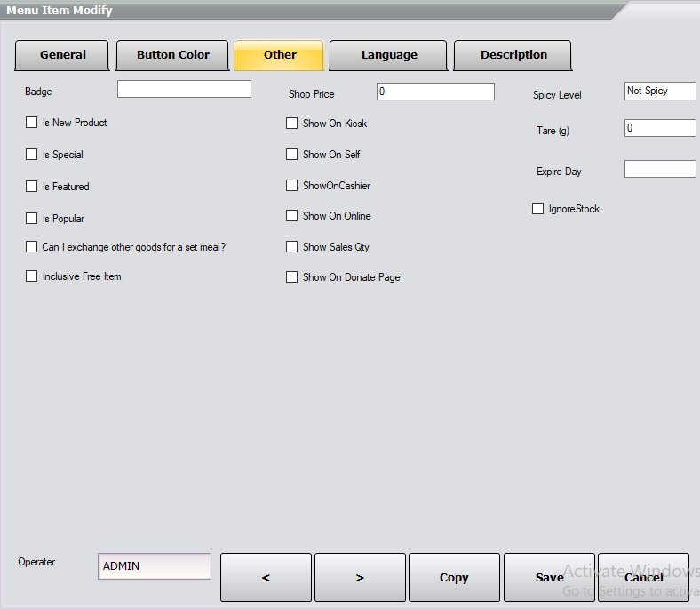Check exchange other goods for set meal
Viewport: 700px width, 609px height.
[32, 247]
